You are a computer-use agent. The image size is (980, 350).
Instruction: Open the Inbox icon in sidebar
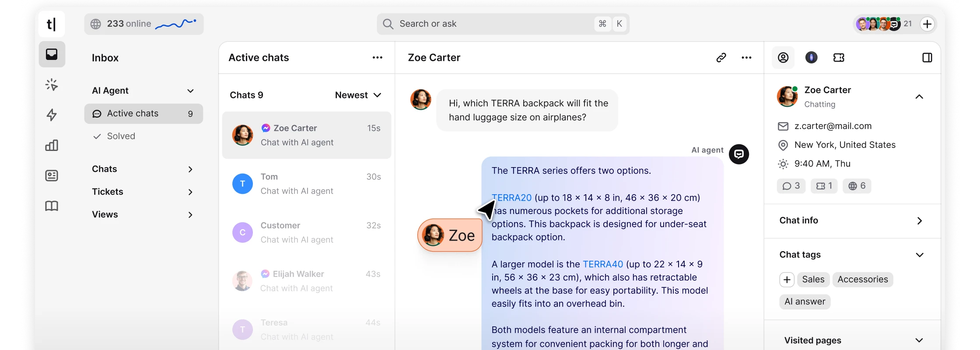[52, 54]
